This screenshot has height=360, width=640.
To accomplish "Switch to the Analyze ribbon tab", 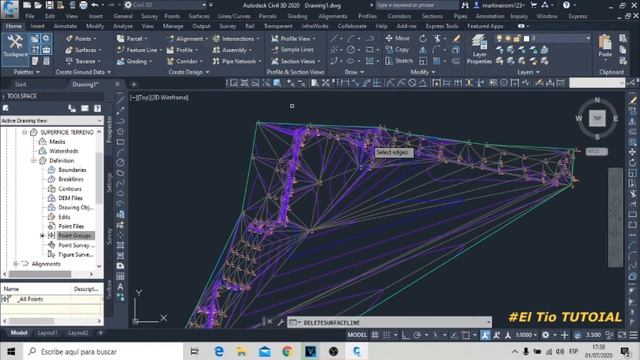I will click(122, 26).
